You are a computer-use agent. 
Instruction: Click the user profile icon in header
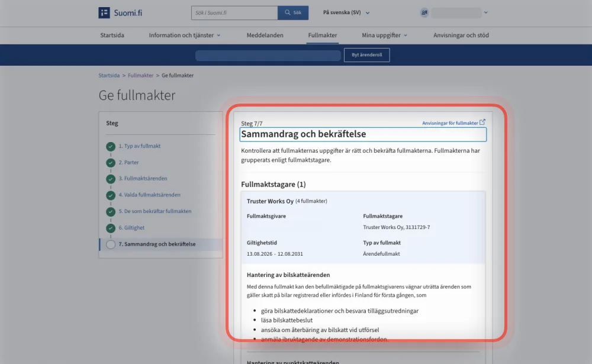424,13
